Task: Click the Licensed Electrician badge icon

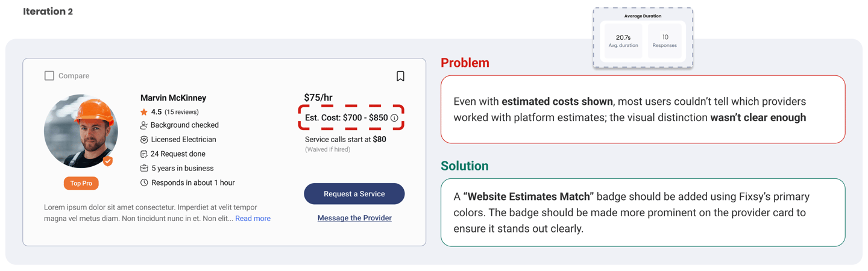Action: [144, 140]
